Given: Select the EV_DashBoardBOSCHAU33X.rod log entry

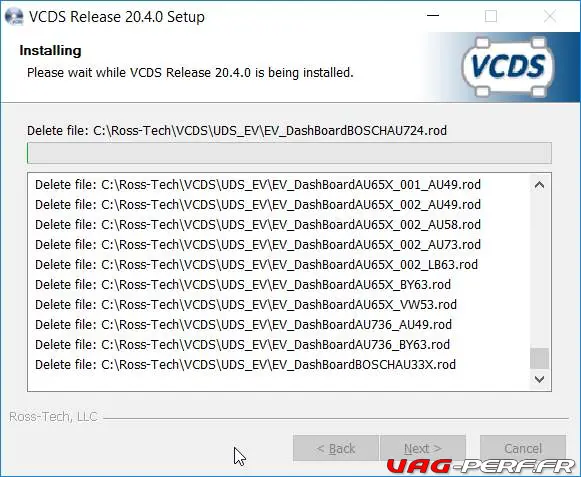Looking at the screenshot, I should [x=245, y=365].
